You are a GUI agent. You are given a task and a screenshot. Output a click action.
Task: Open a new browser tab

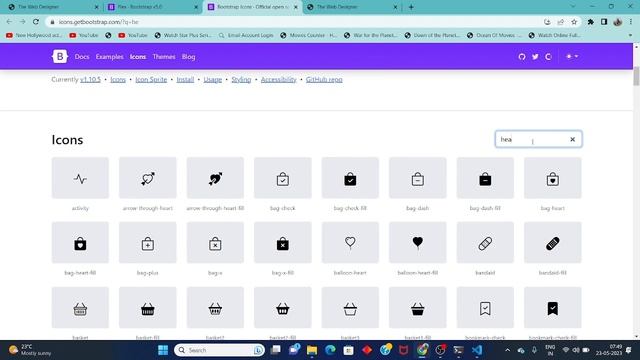[411, 7]
